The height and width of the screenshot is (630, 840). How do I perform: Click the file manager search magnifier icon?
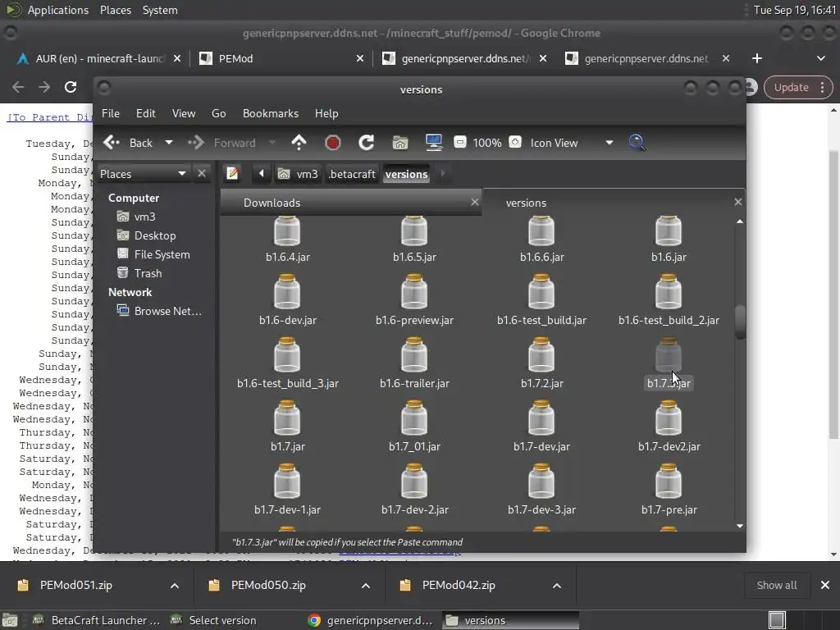pyautogui.click(x=637, y=143)
